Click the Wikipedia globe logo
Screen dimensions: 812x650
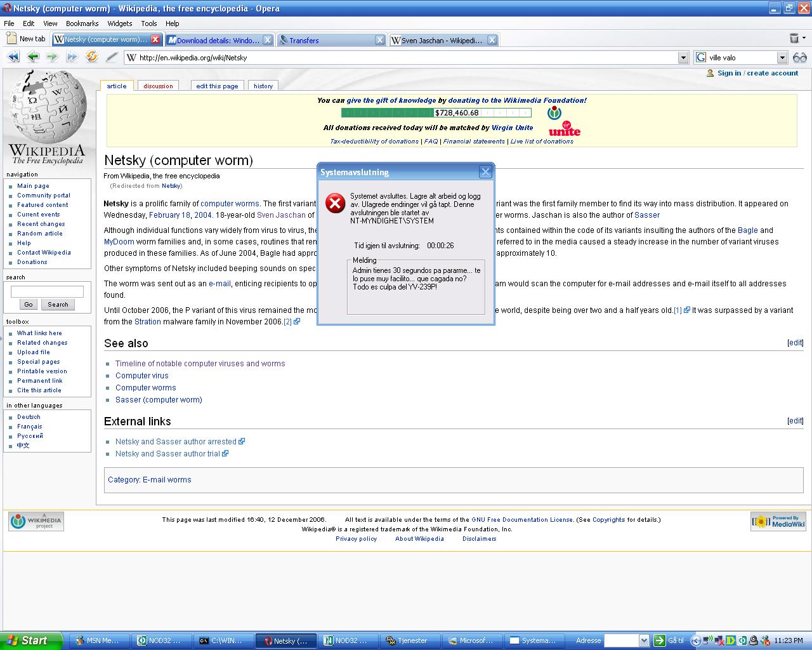click(48, 108)
